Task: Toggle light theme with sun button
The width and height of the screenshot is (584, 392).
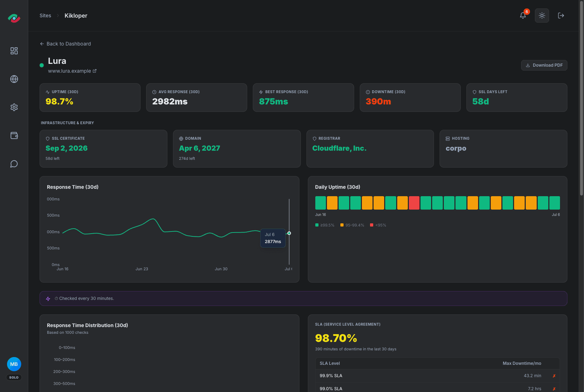Action: pyautogui.click(x=542, y=16)
